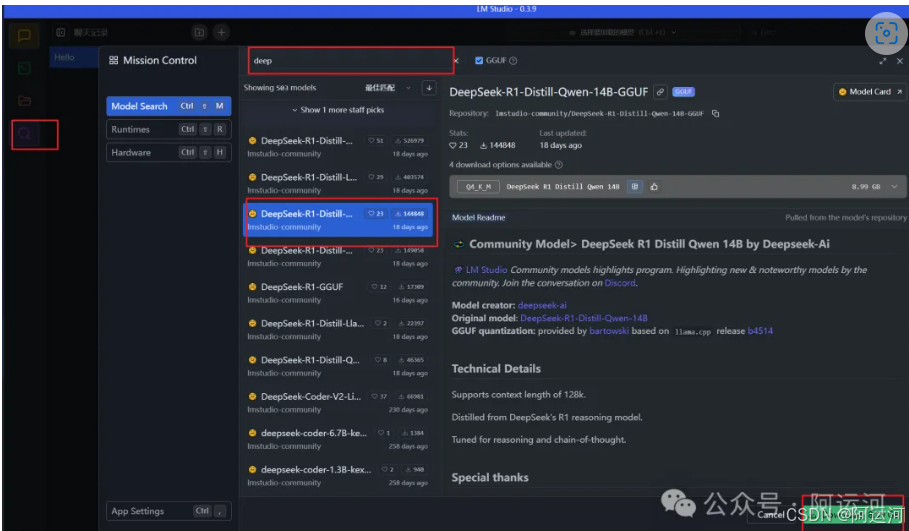Open App Settings
Image resolution: width=909 pixels, height=531 pixels.
click(169, 511)
